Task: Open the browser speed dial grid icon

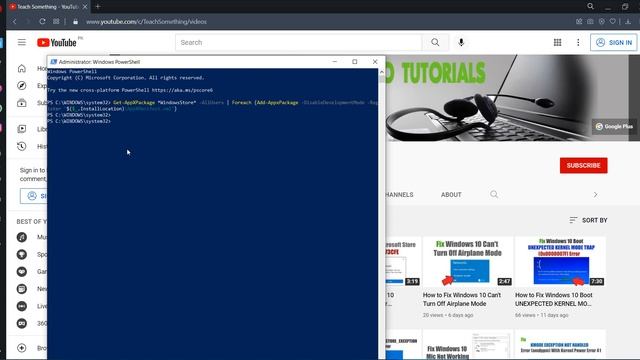Action: coord(56,22)
